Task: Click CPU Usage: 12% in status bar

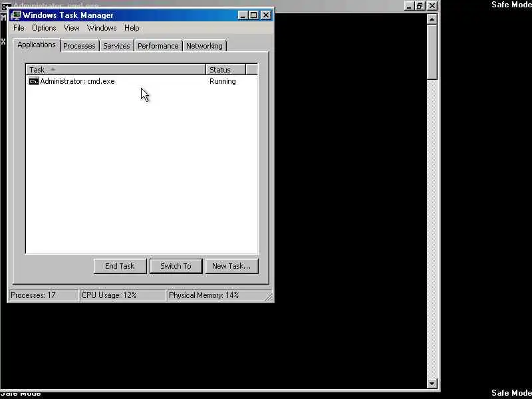Action: [x=122, y=295]
